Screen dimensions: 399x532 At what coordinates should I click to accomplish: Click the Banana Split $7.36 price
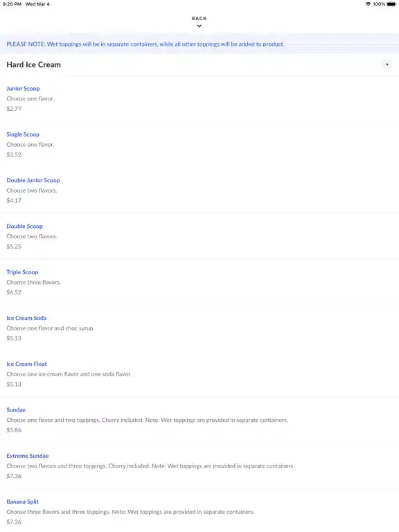click(14, 522)
